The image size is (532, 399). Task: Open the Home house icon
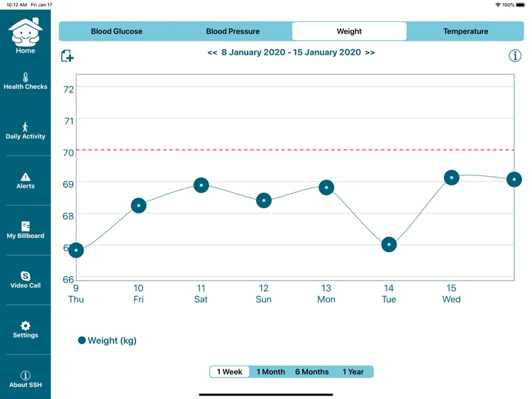(x=26, y=33)
